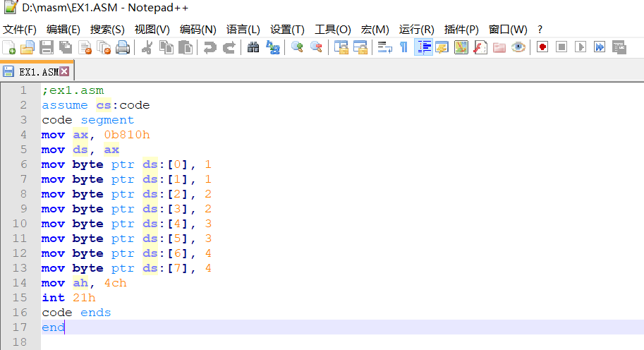Open the Function List panel icon
This screenshot has width=644, height=350.
point(480,48)
